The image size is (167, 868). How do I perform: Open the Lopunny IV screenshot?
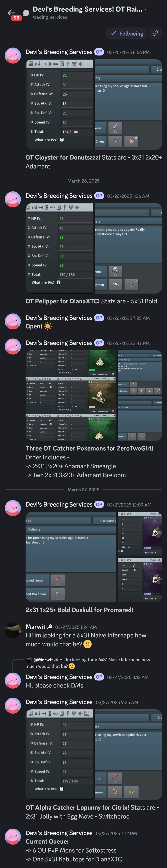click(x=94, y=755)
